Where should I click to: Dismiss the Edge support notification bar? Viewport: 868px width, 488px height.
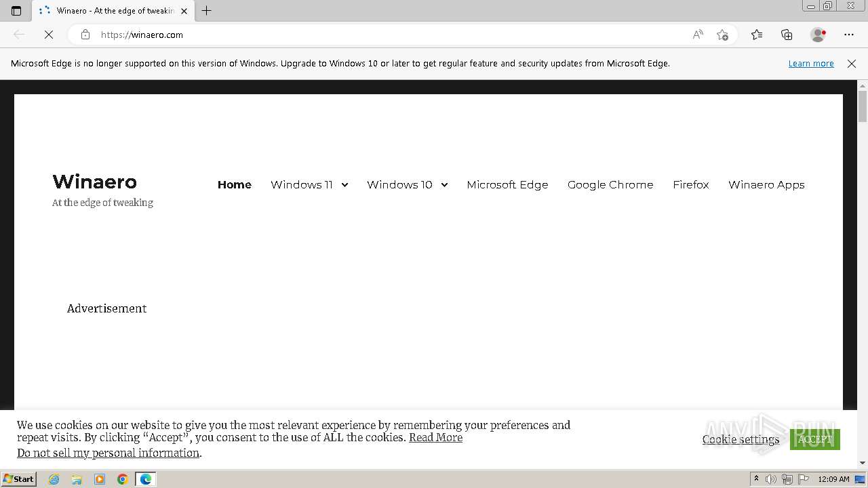[x=852, y=64]
